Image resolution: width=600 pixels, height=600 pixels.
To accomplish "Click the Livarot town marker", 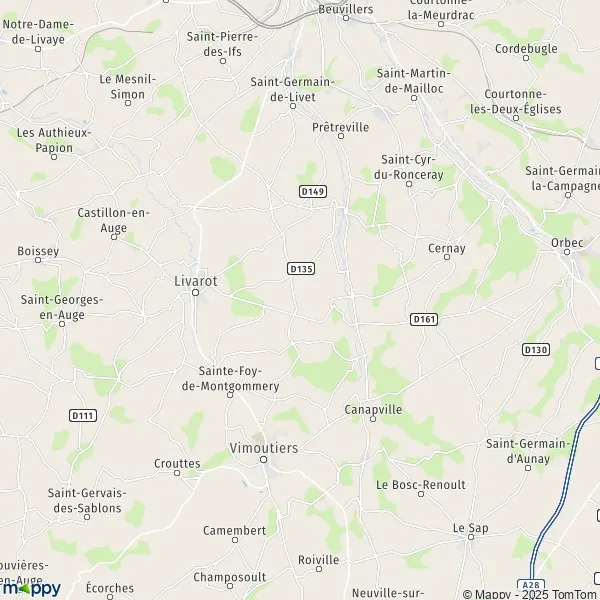I will point(196,293).
